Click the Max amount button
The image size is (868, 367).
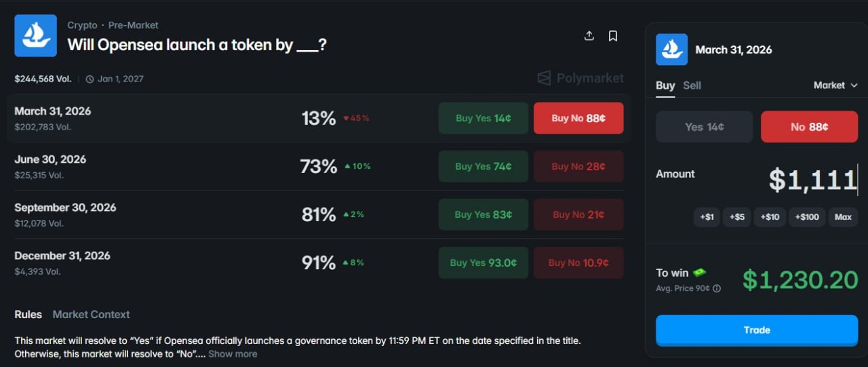click(843, 217)
